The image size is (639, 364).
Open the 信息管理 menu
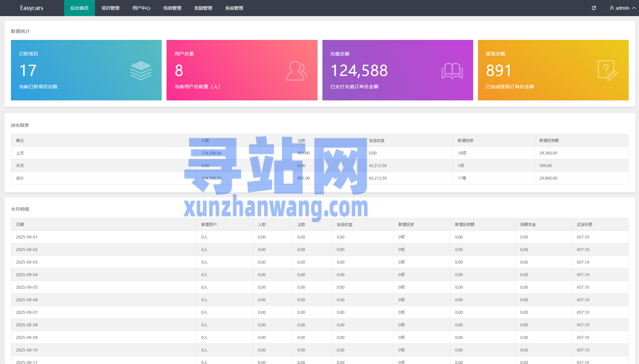pyautogui.click(x=172, y=8)
